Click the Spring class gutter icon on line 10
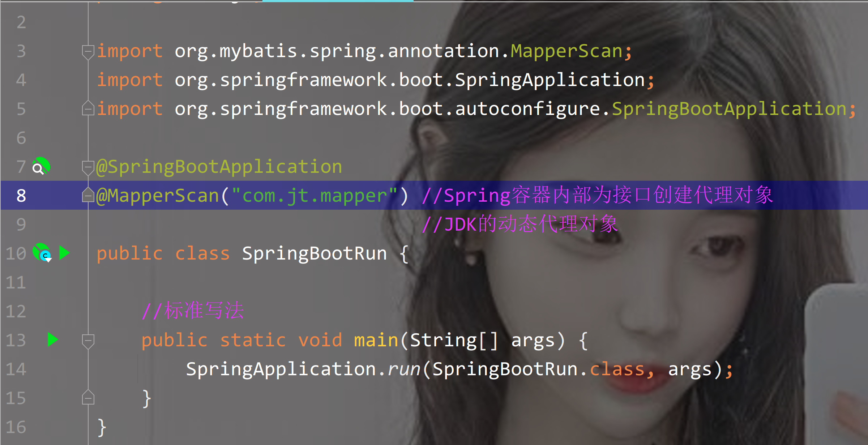The width and height of the screenshot is (868, 445). coord(42,253)
